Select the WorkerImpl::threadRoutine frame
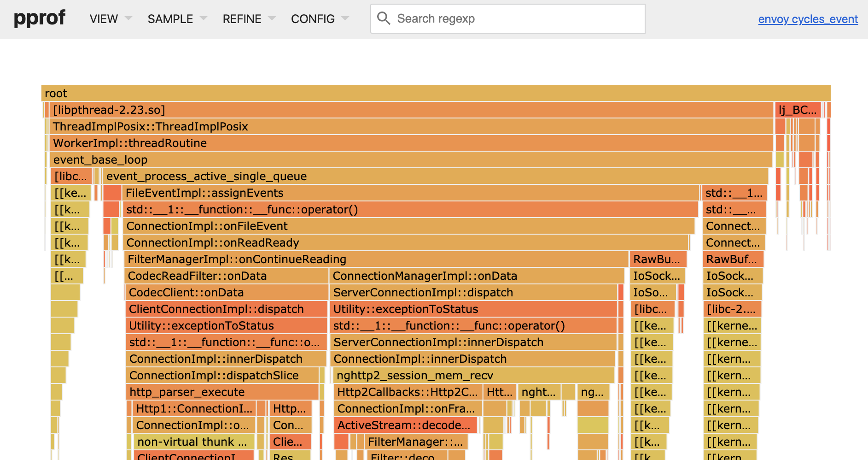 pyautogui.click(x=411, y=143)
